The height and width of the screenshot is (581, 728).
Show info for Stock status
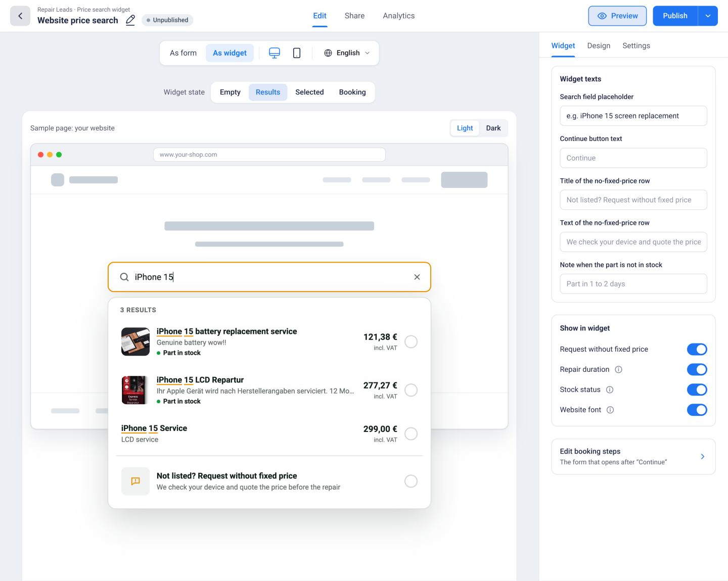coord(610,390)
